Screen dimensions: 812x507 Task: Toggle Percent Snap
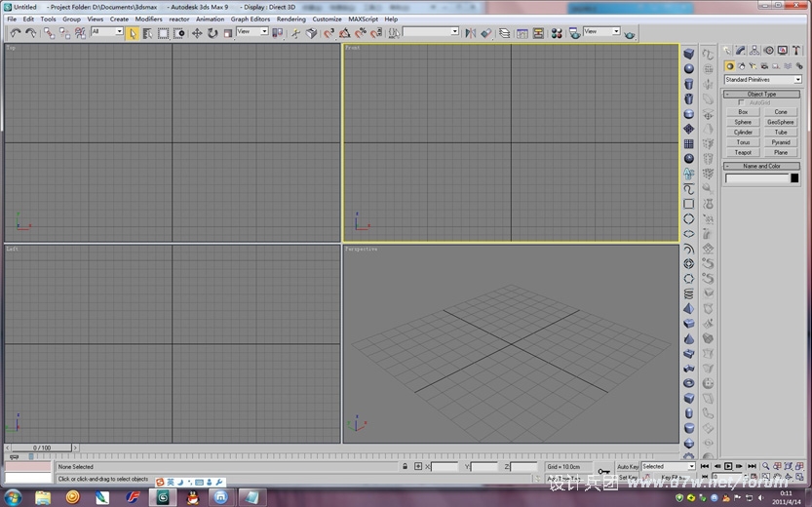(x=361, y=34)
